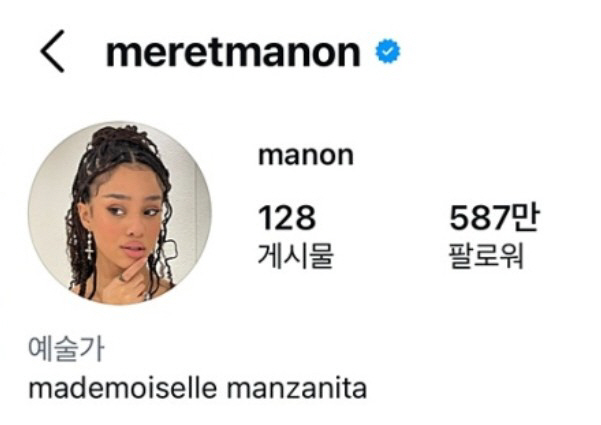Tap the white checkmark inside the badge
This screenshot has width=601, height=425.
pyautogui.click(x=388, y=51)
